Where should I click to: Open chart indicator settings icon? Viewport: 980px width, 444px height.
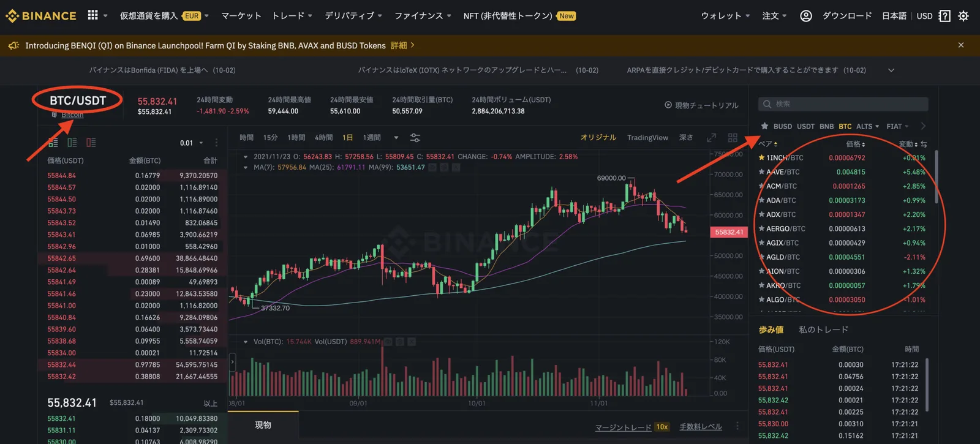click(x=415, y=138)
